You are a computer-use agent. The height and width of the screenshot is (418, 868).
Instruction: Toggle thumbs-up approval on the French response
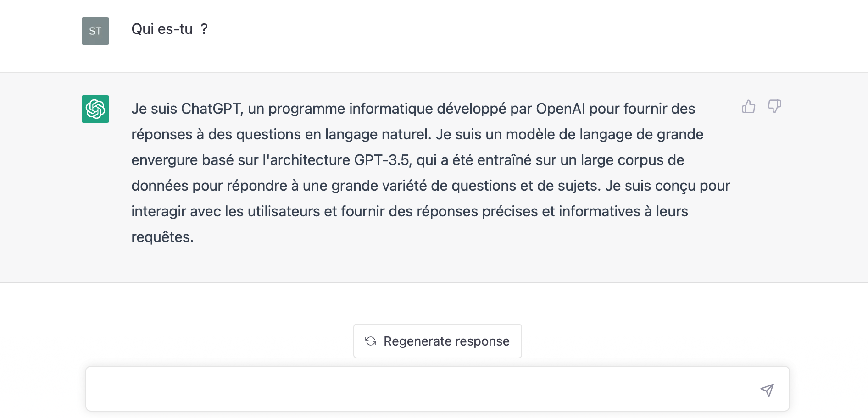coord(749,106)
